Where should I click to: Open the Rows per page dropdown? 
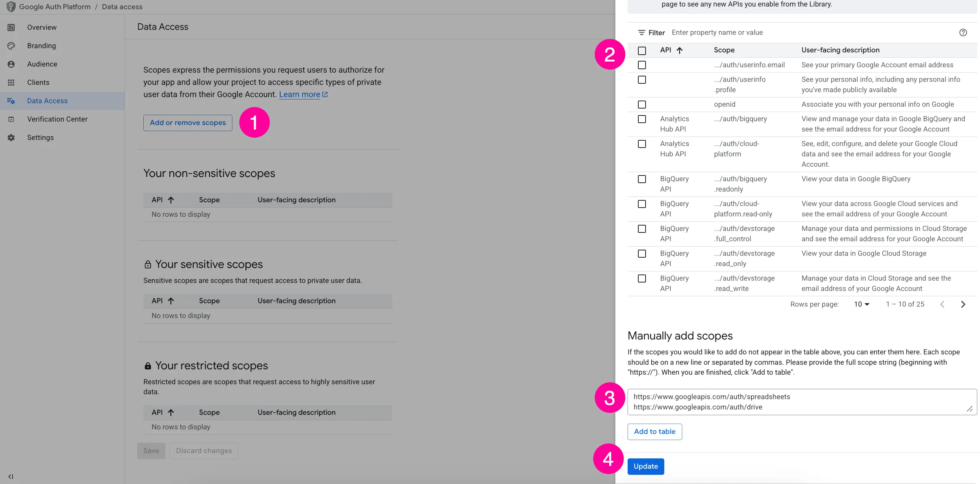coord(862,304)
